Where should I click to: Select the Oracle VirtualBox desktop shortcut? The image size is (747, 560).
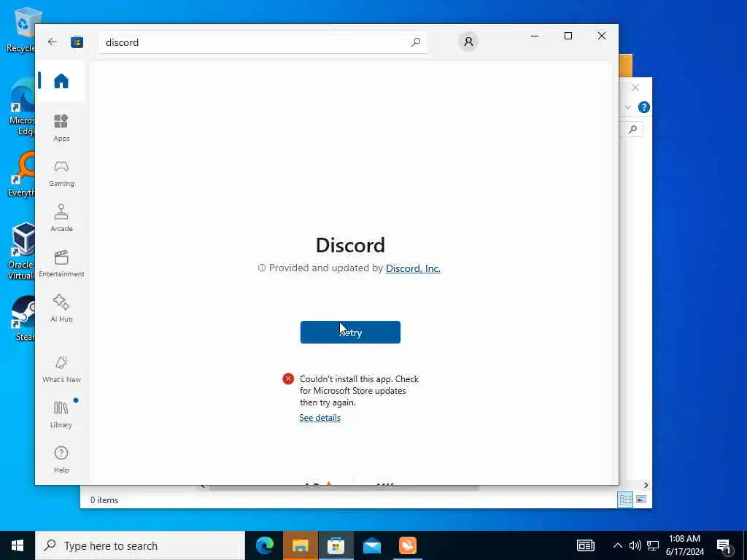[x=21, y=251]
